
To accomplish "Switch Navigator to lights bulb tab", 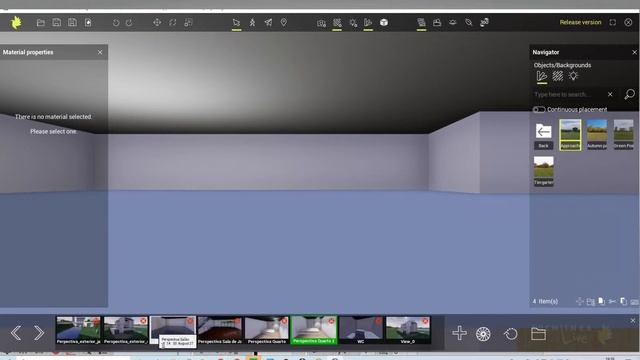I will point(573,76).
